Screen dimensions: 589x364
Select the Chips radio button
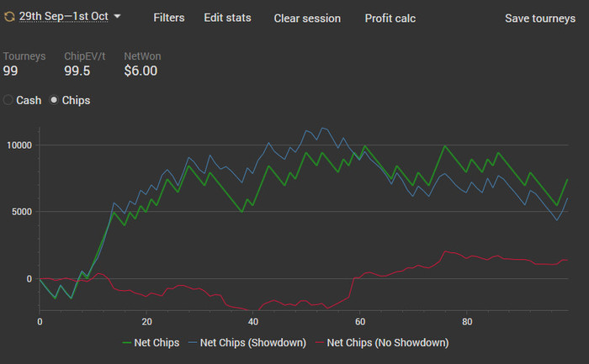[x=54, y=100]
